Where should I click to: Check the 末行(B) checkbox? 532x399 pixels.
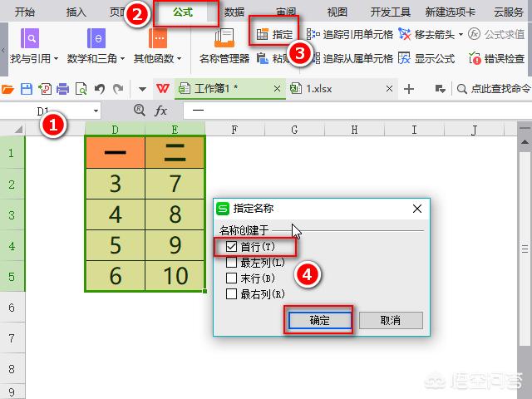[231, 278]
